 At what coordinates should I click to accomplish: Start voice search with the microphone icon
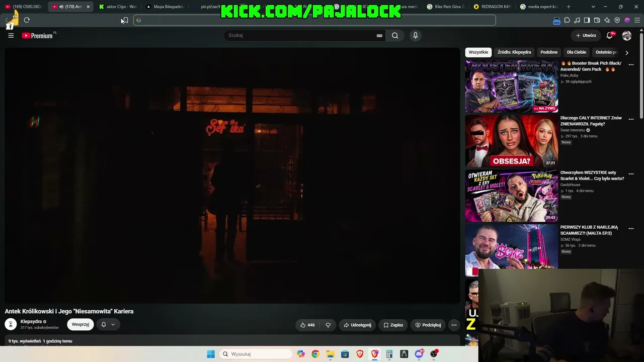415,35
